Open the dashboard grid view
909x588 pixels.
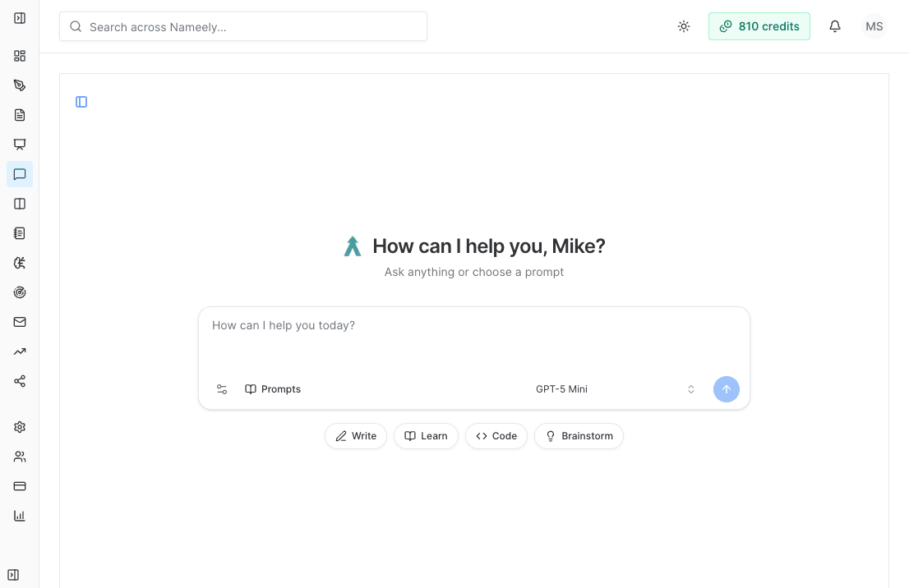pos(20,56)
